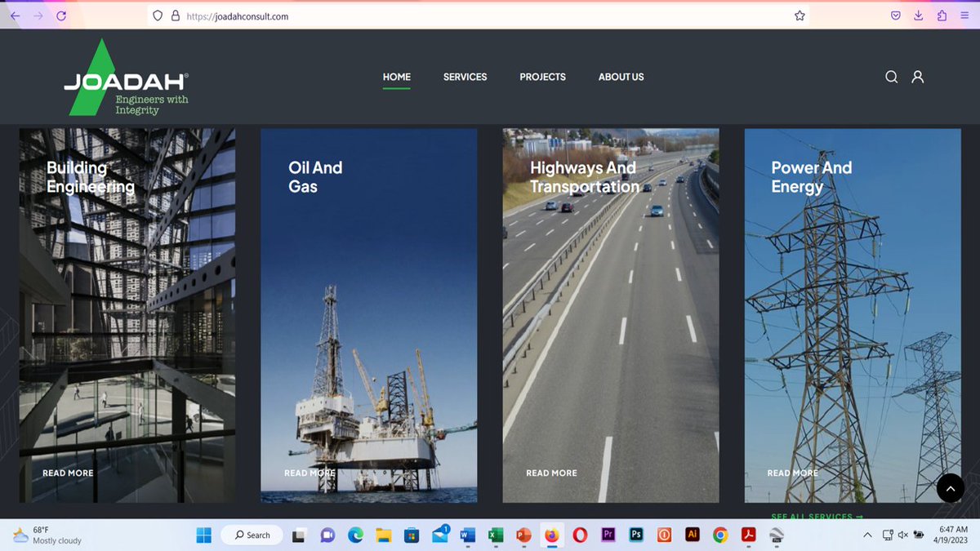Launch Google Chrome from the taskbar

click(x=720, y=535)
